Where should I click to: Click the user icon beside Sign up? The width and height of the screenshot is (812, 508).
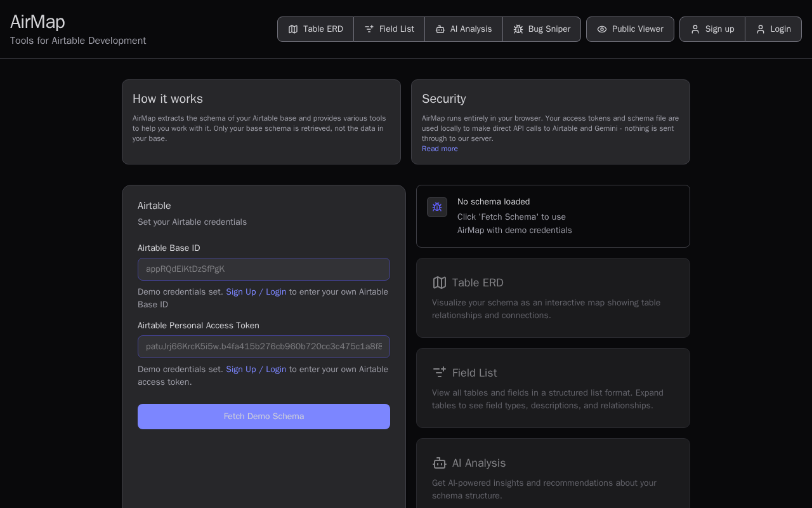click(695, 29)
